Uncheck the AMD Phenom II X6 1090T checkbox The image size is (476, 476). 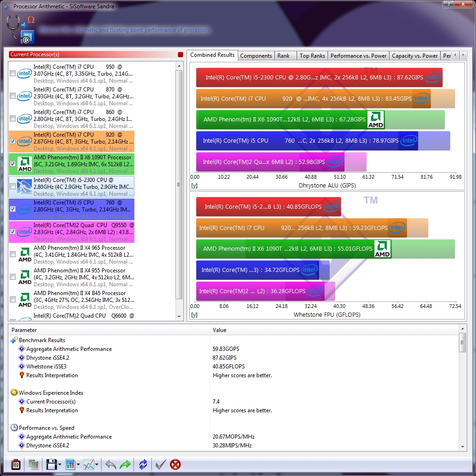12,164
